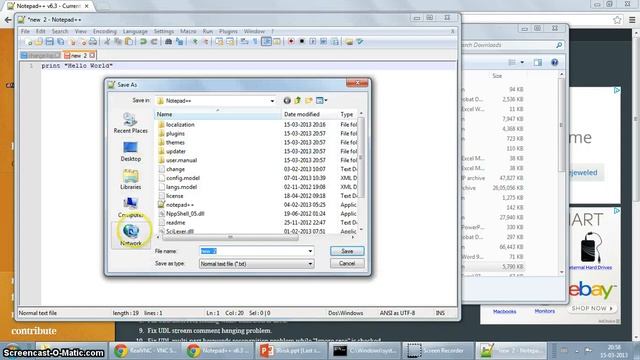
Task: Click the Macbooks link in the ad
Action: (504, 311)
